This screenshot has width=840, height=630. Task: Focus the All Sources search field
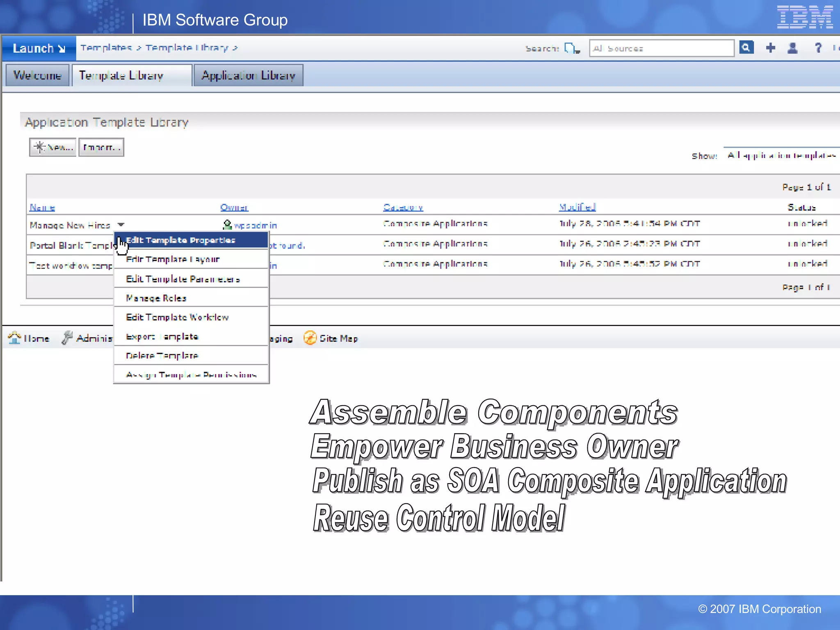point(662,48)
